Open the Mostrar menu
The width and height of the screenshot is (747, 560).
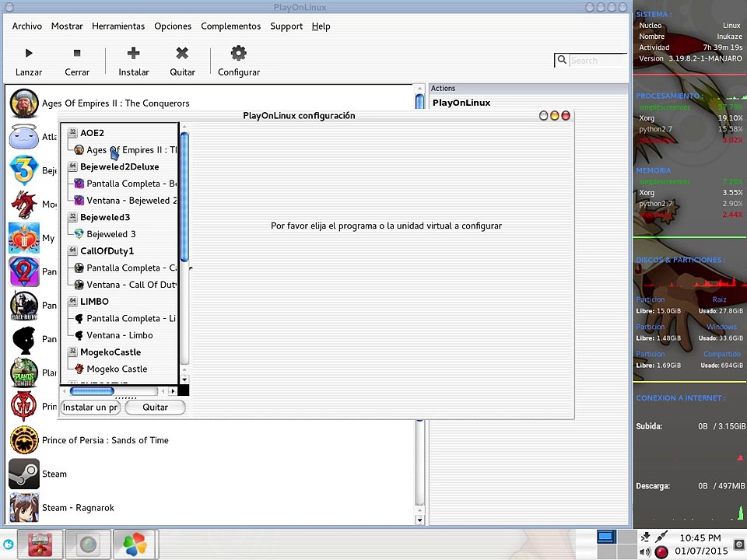coord(67,26)
